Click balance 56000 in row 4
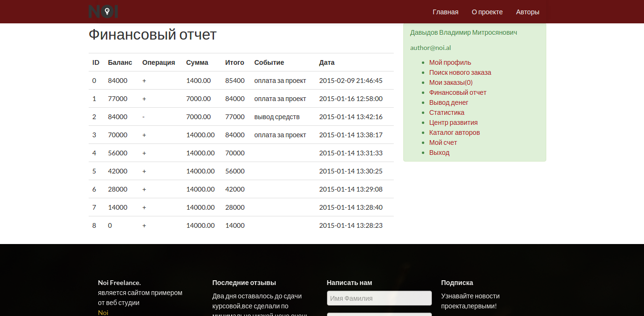 click(118, 153)
